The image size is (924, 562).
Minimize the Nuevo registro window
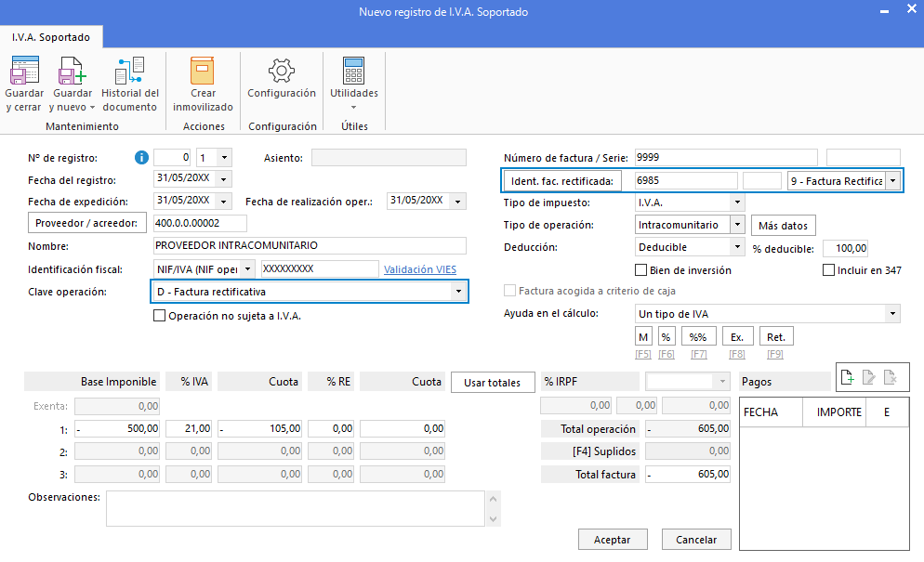[x=884, y=11]
